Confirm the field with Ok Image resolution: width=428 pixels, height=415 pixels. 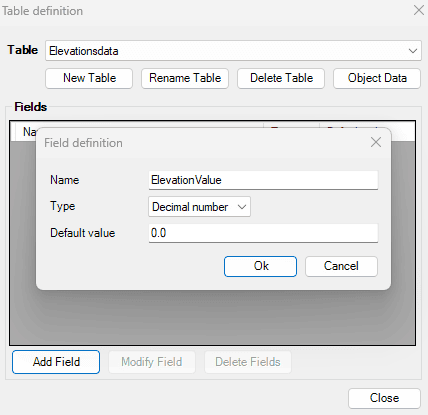click(x=260, y=266)
